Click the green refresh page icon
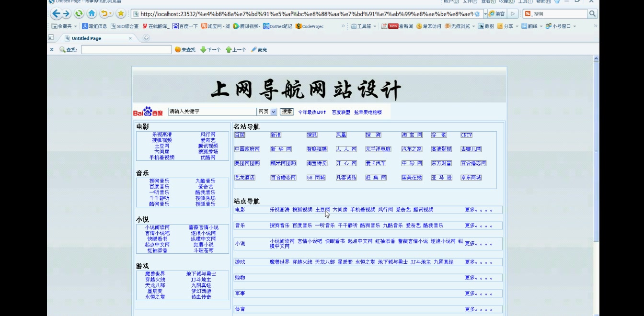Image resolution: width=644 pixels, height=316 pixels. [x=79, y=14]
